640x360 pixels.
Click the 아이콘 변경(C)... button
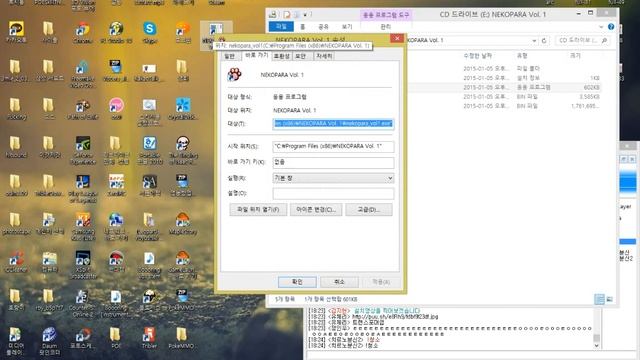tap(316, 210)
